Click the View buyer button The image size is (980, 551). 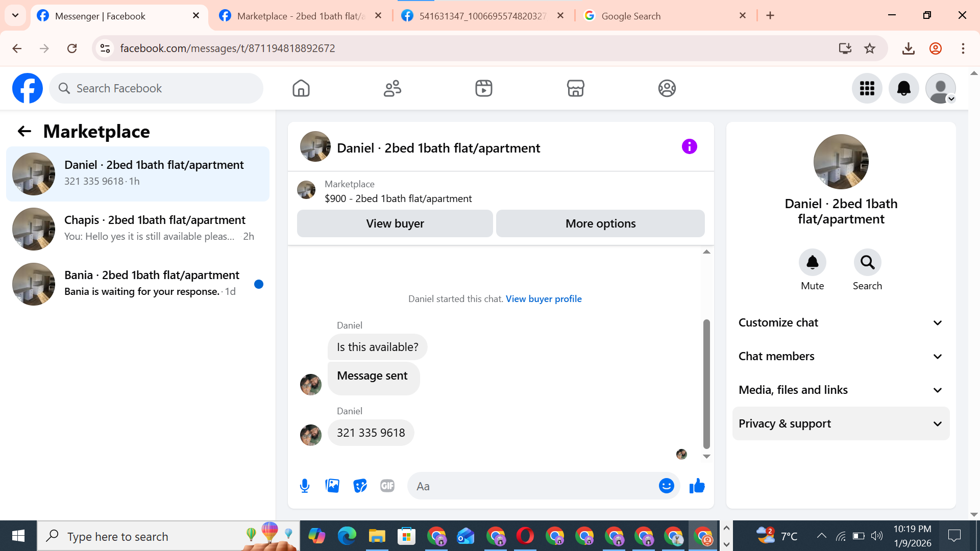[x=395, y=223]
